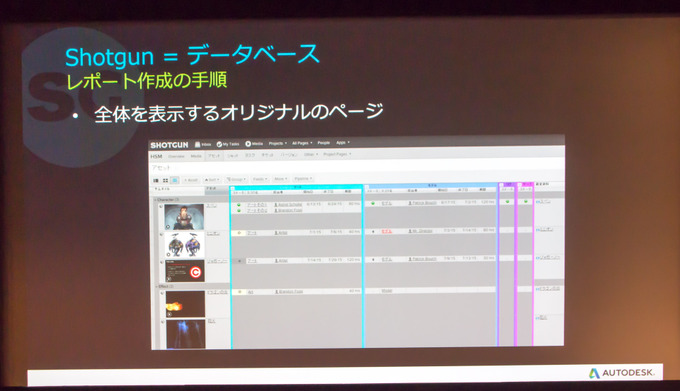Click Brandon Foss link in fire effect row

click(x=289, y=292)
